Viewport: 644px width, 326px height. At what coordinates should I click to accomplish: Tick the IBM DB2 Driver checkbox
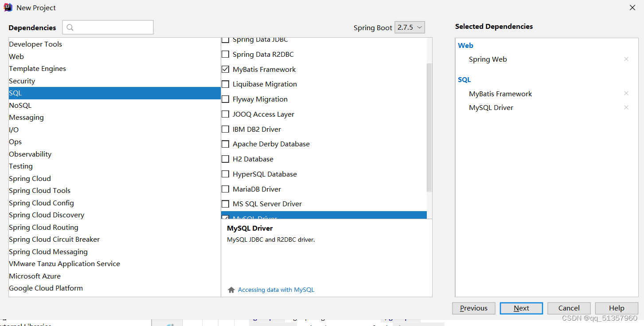click(225, 129)
